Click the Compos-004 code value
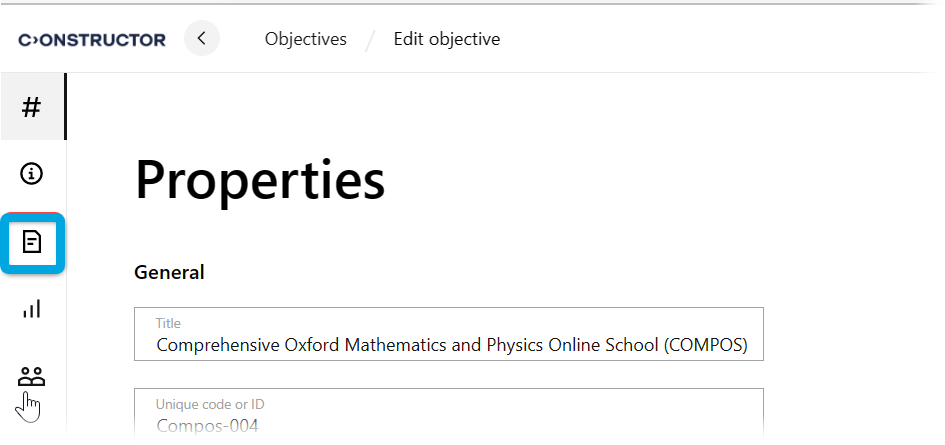The image size is (945, 445). pyautogui.click(x=207, y=427)
